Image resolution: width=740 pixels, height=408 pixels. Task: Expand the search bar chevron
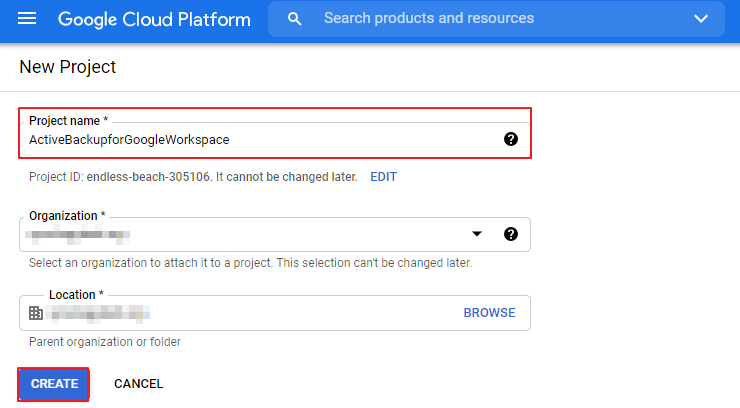(701, 19)
